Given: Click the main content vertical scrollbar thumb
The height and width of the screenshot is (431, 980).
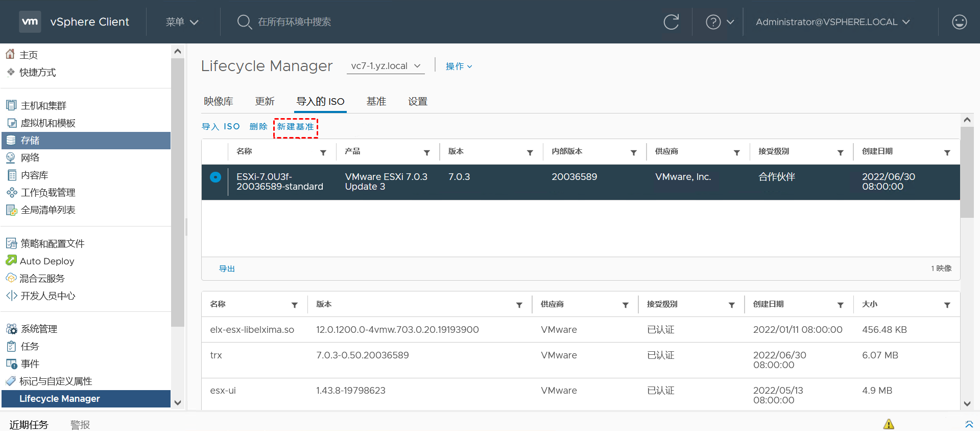Looking at the screenshot, I should point(967,172).
